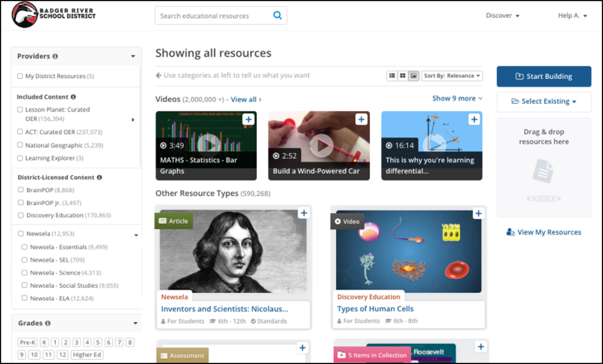Select grade 12 filter button
603x364 pixels.
coord(62,355)
